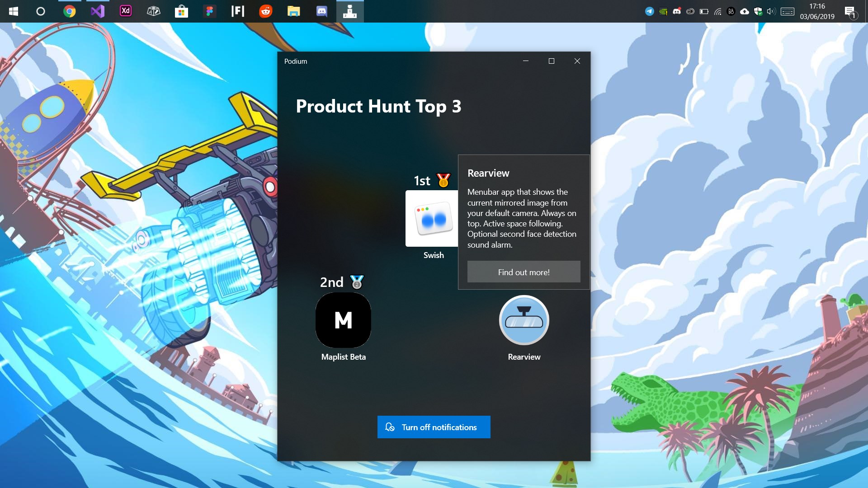
Task: Click the Swish app thumbnail
Action: [x=432, y=219]
